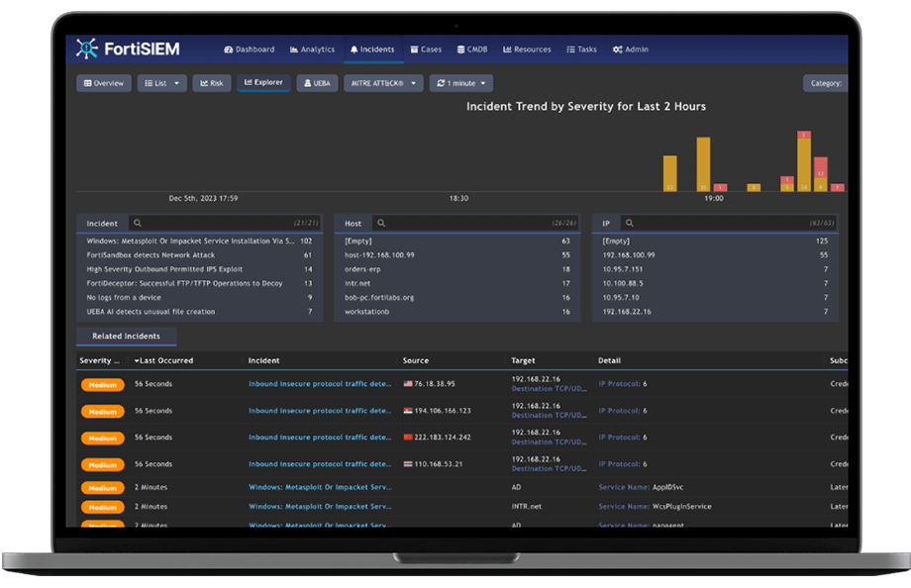Click the Overview button

click(x=103, y=83)
